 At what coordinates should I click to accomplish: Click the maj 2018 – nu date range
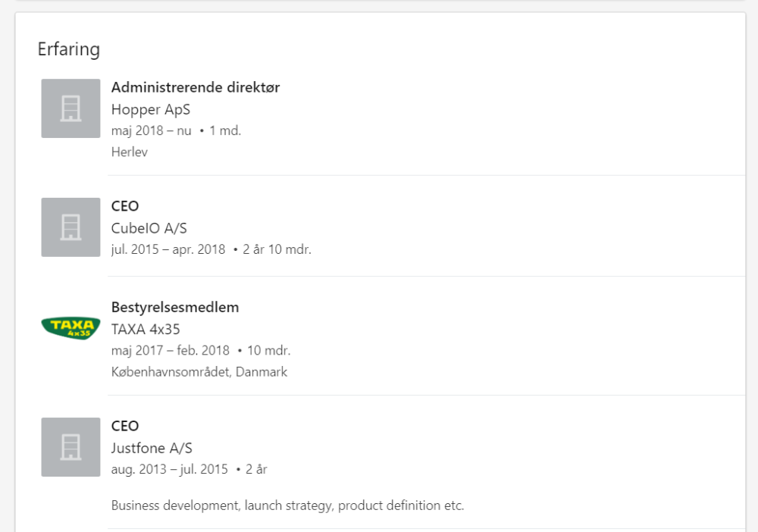152,130
